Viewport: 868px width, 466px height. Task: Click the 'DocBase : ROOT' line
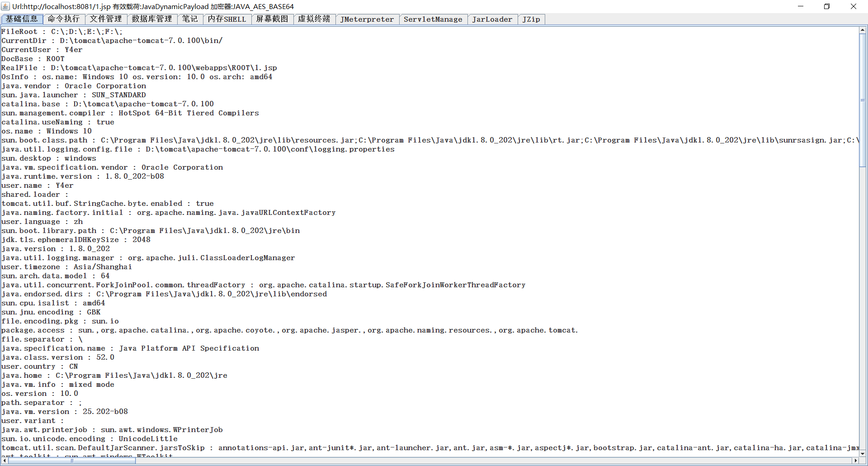pos(33,59)
